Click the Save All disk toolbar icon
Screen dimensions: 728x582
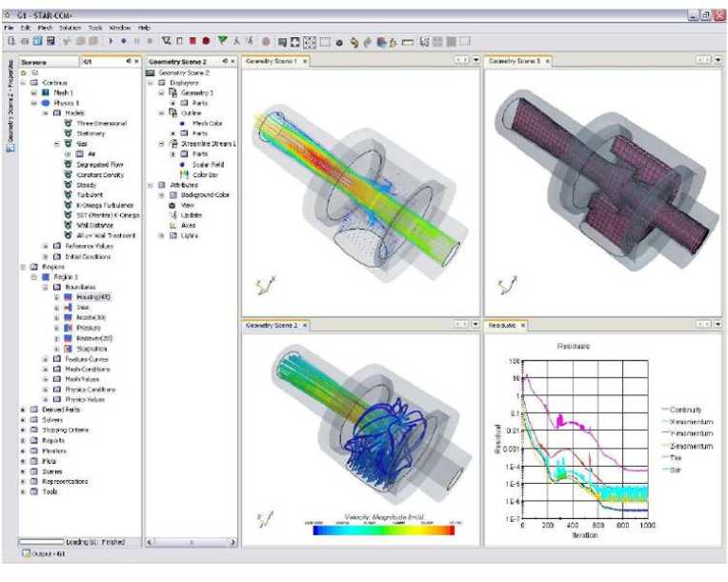(51, 41)
